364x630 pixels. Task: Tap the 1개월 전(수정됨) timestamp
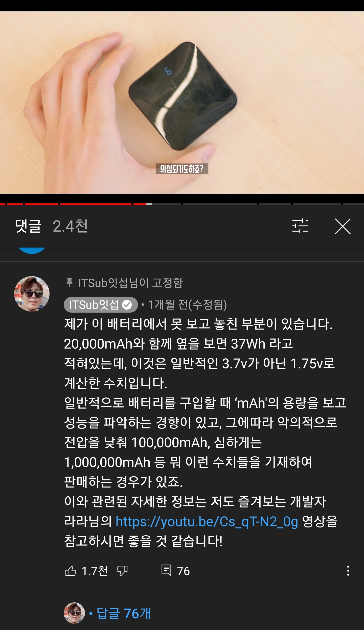(x=187, y=305)
